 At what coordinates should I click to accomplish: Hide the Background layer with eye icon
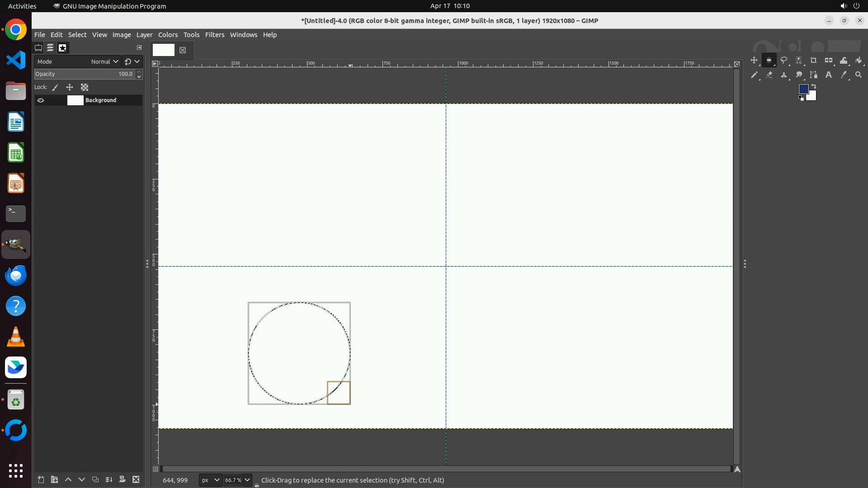point(41,100)
